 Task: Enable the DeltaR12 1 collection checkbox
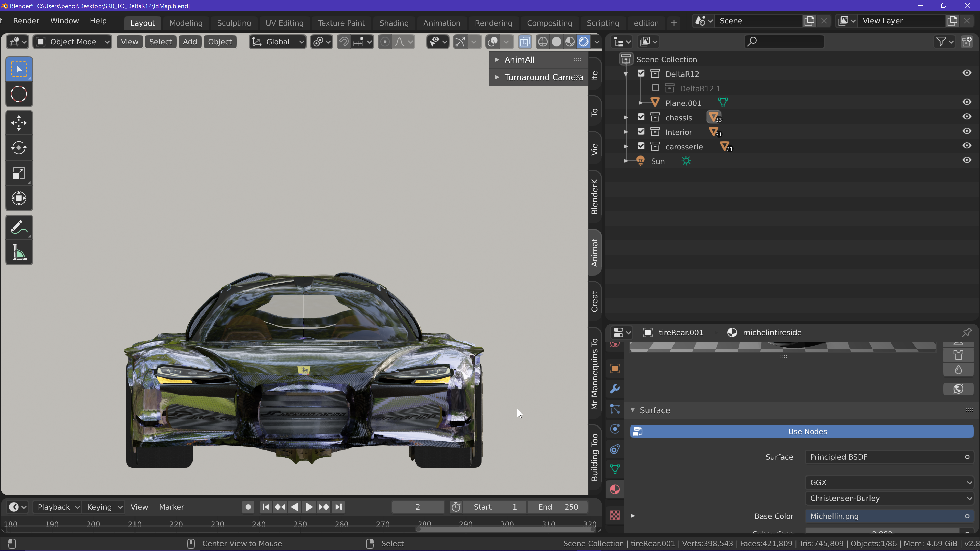655,88
